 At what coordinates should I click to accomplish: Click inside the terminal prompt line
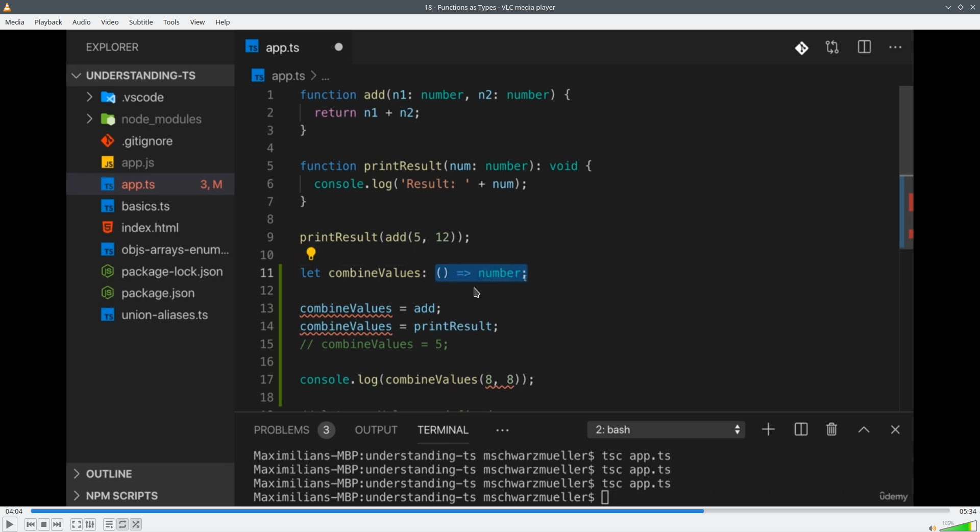pyautogui.click(x=431, y=497)
